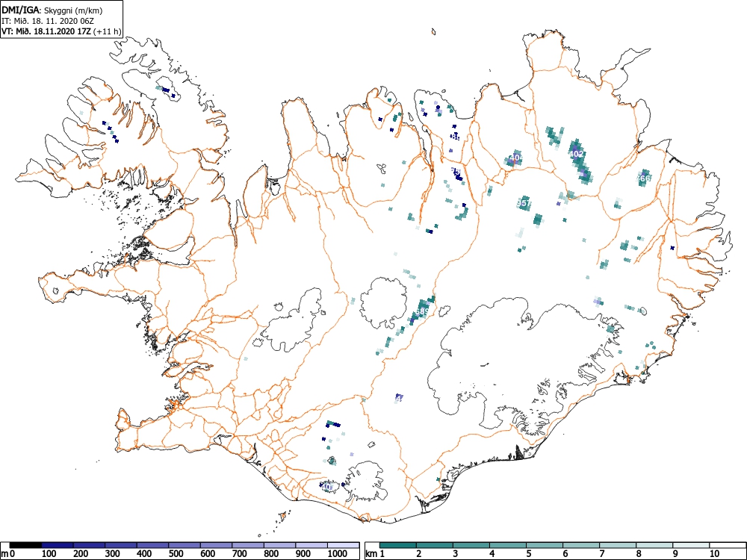The width and height of the screenshot is (747, 560).
Task: Click the '957' visibility value on the map
Action: [524, 203]
